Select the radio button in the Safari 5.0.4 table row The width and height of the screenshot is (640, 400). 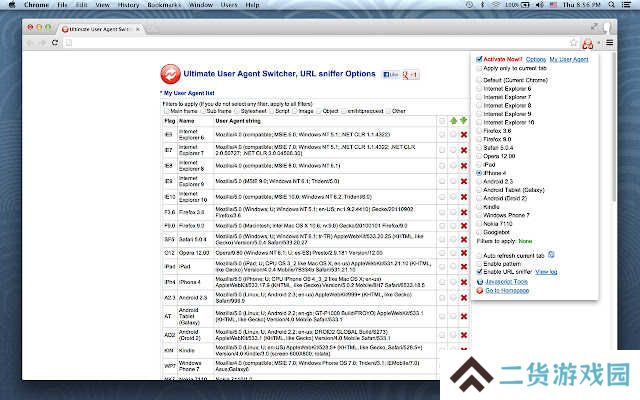coord(453,239)
